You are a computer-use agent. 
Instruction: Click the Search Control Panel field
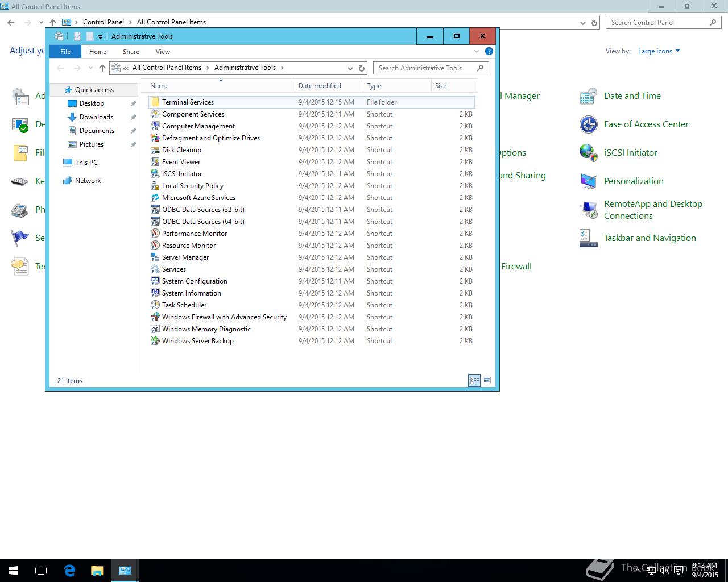(664, 23)
